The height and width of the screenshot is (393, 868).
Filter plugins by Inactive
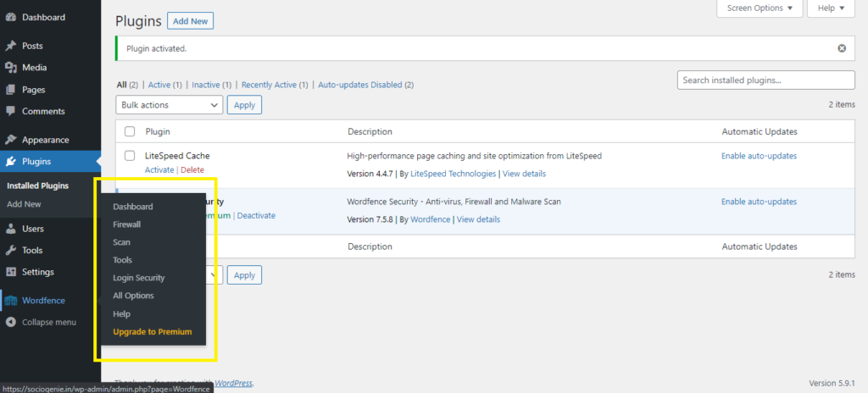click(206, 86)
